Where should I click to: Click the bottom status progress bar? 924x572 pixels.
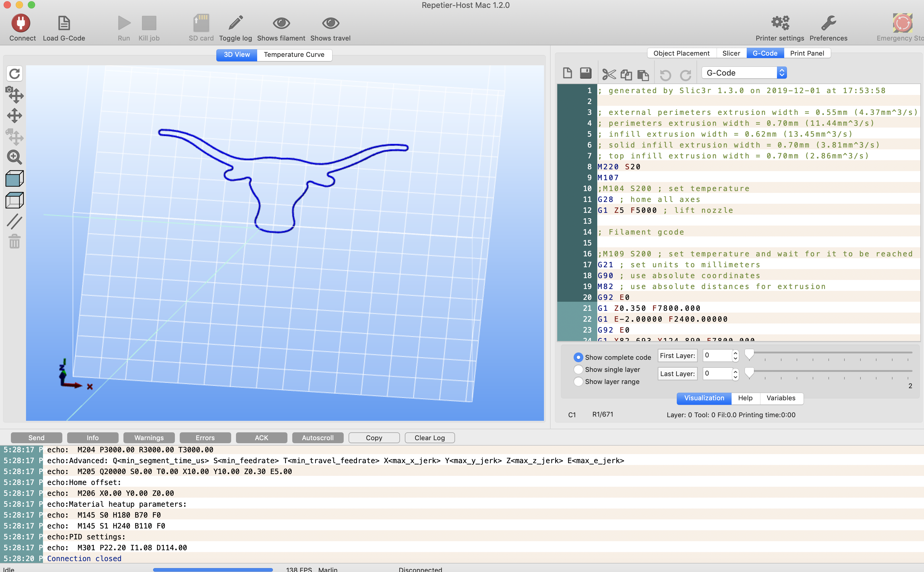pos(213,569)
